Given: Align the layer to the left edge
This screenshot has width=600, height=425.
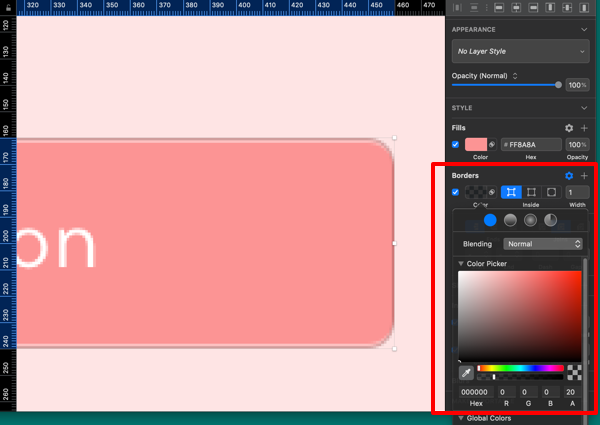Looking at the screenshot, I should point(499,8).
